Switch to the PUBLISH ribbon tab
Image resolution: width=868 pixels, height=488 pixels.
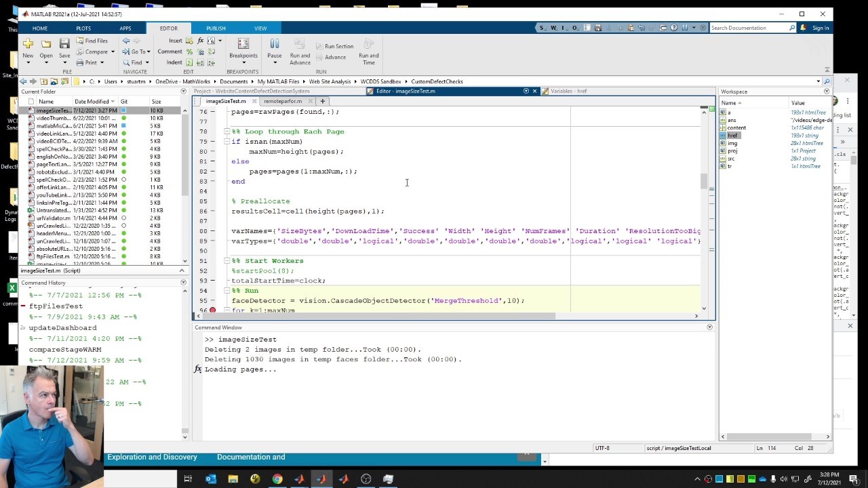point(216,28)
